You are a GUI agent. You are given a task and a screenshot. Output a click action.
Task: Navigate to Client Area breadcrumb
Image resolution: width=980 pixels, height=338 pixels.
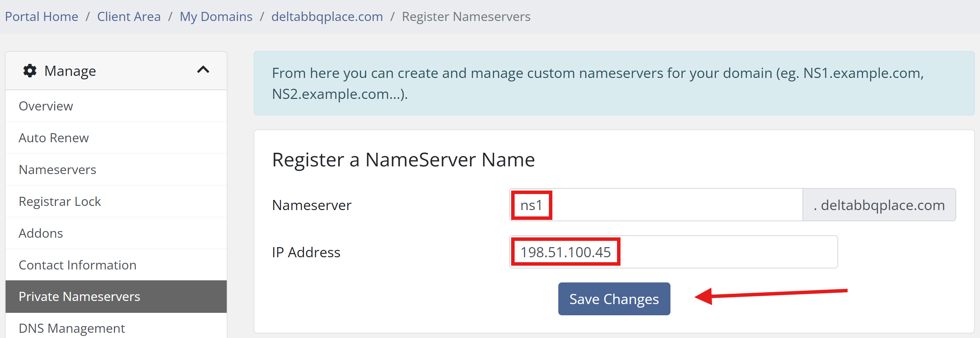pos(129,17)
